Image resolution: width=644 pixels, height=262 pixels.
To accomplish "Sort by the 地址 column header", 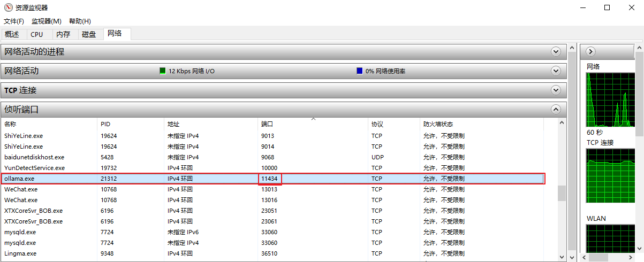I will point(211,124).
